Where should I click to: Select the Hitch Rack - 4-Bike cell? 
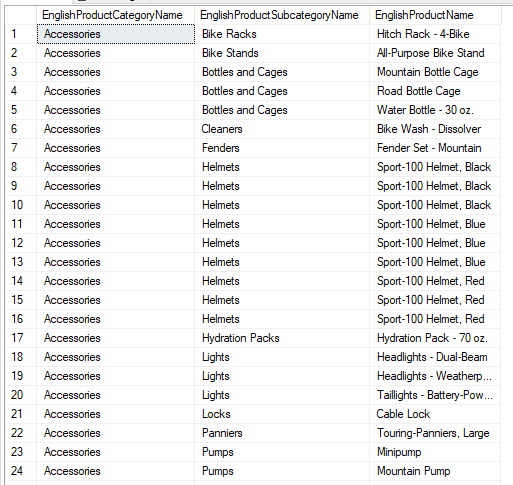(x=435, y=34)
